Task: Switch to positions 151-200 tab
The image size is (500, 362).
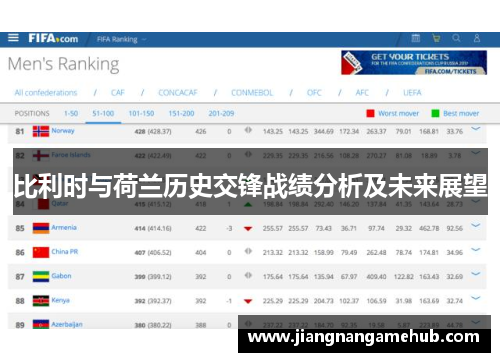Action: 181,114
